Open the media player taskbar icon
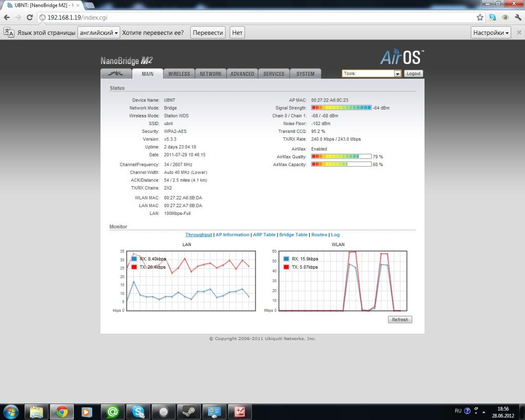Image resolution: width=525 pixels, height=420 pixels. (x=87, y=412)
